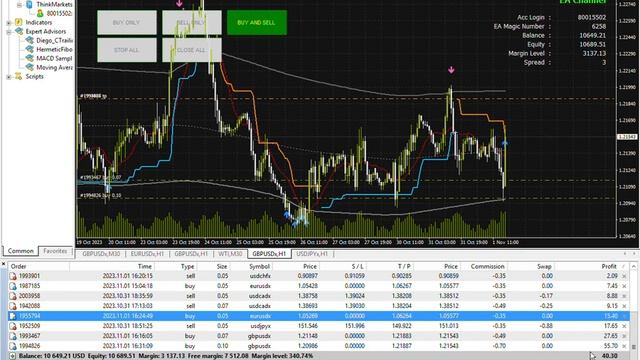
Task: Click the order icon for order 2003958
Action: 13,296
